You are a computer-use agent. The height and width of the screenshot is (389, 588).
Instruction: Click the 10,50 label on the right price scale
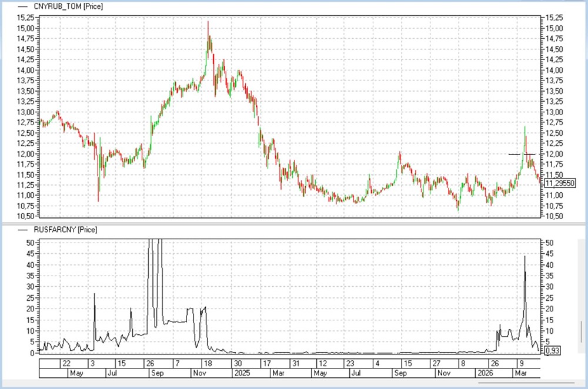[x=554, y=217]
